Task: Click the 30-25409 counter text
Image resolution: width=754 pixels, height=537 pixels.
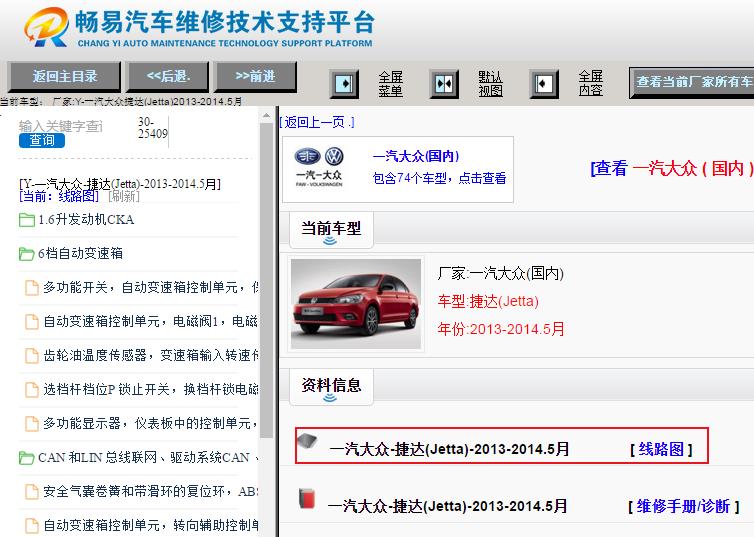Action: pyautogui.click(x=152, y=128)
